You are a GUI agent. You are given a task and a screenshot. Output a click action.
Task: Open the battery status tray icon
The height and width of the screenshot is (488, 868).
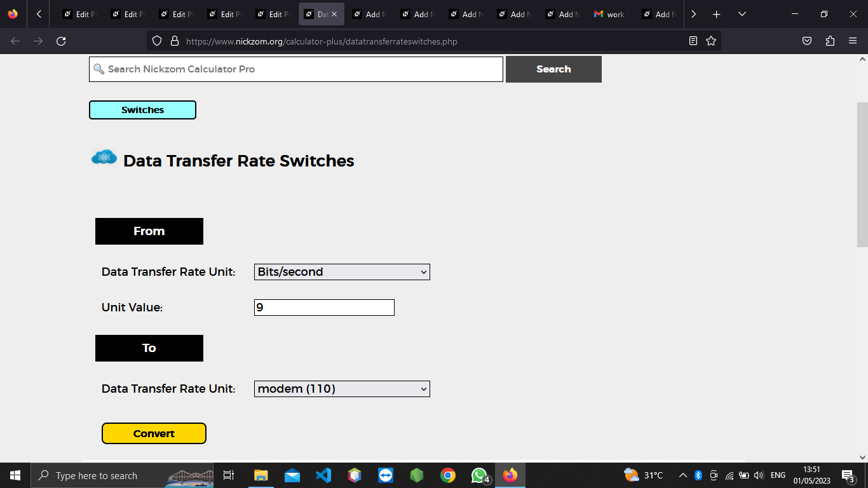point(744,475)
